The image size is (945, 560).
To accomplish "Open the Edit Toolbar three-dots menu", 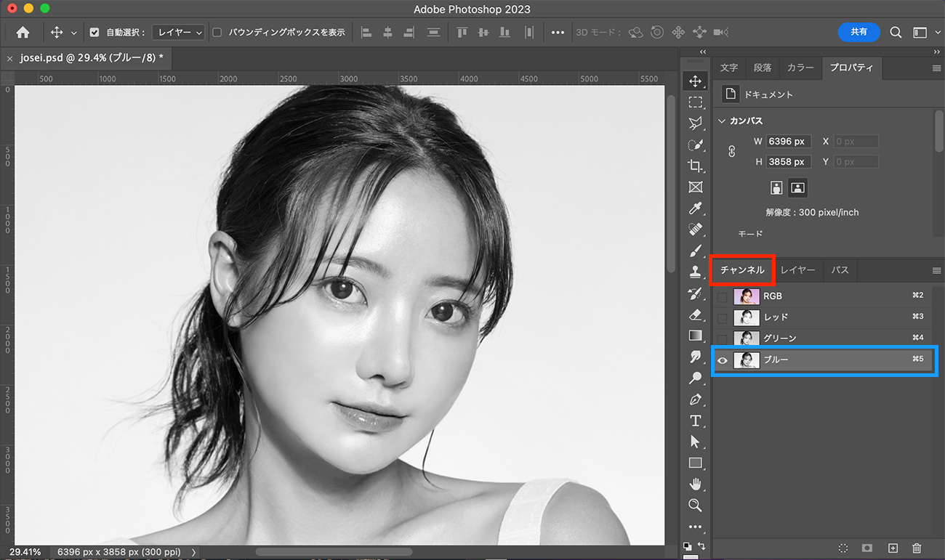I will [696, 527].
